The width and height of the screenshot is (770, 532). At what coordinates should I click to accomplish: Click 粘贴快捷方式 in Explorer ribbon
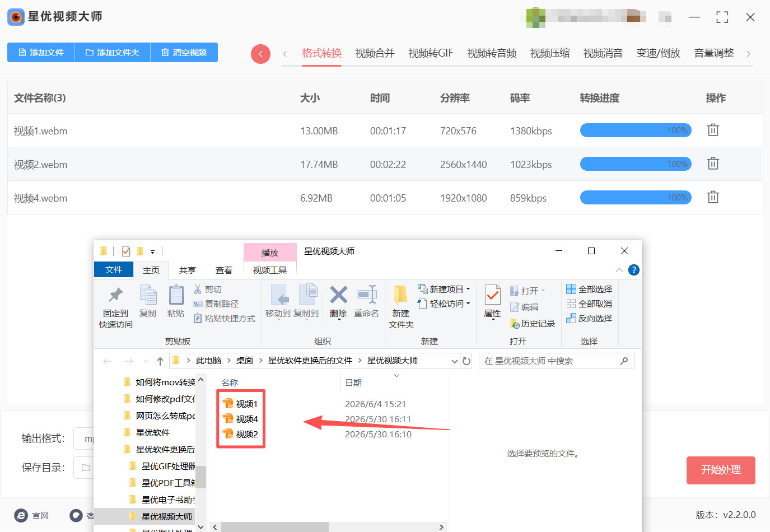225,318
